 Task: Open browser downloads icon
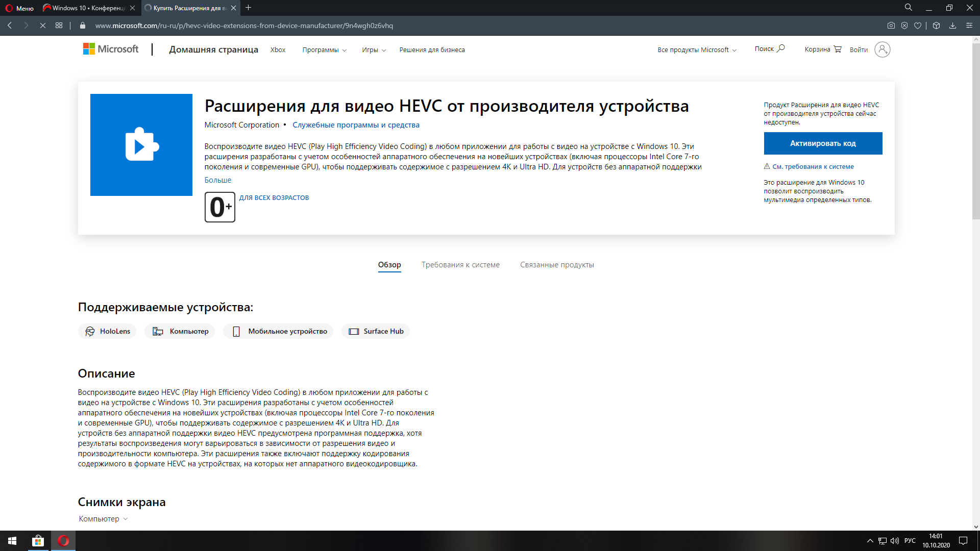[x=952, y=26]
